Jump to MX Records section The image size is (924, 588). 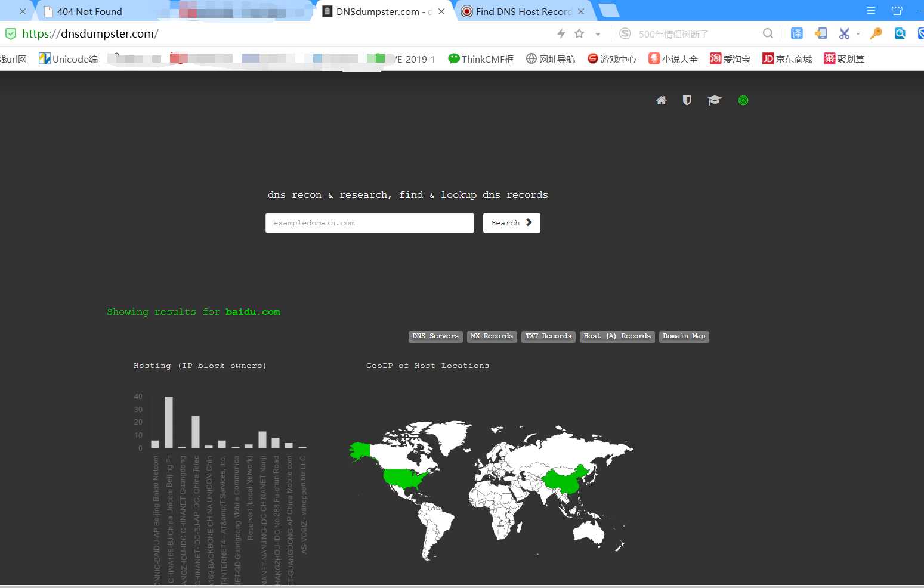[x=492, y=336]
